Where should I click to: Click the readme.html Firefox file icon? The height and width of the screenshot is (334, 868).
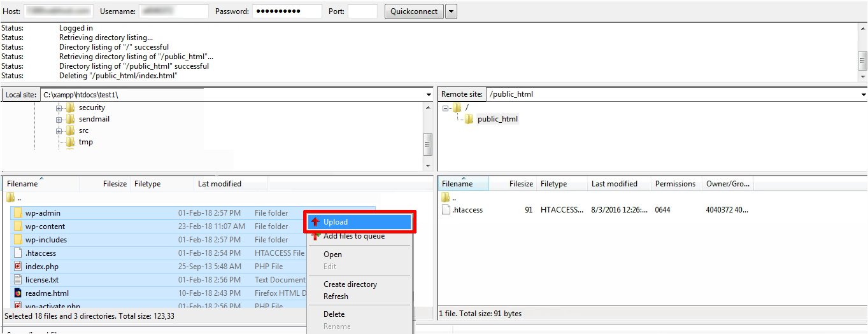(18, 293)
